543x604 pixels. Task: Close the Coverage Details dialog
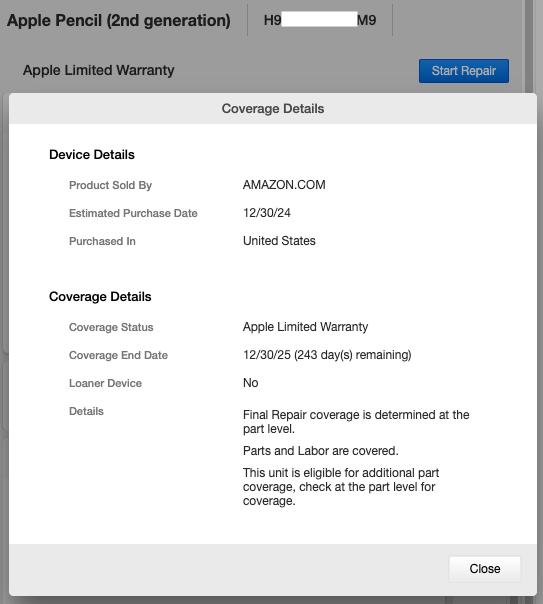pyautogui.click(x=484, y=569)
